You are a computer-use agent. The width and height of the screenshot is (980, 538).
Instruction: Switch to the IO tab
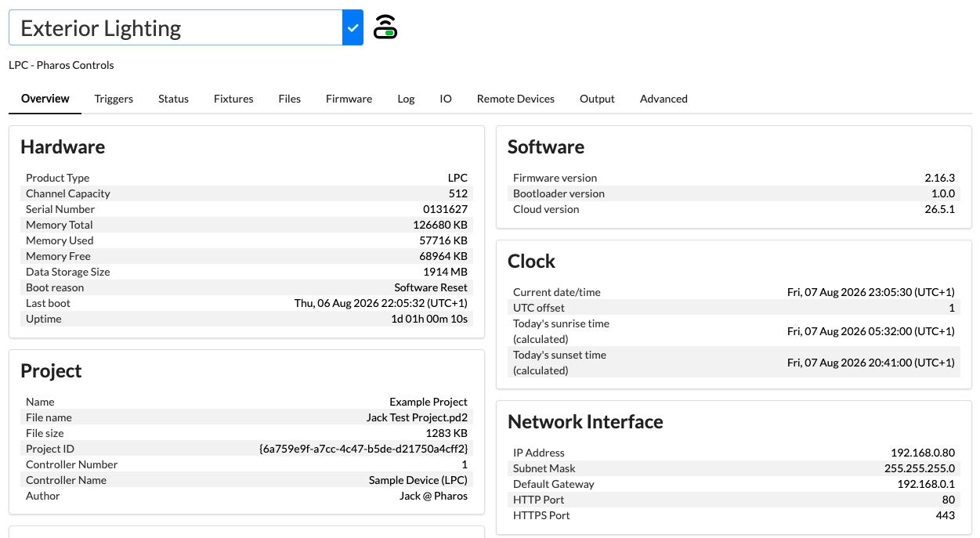[x=446, y=99]
